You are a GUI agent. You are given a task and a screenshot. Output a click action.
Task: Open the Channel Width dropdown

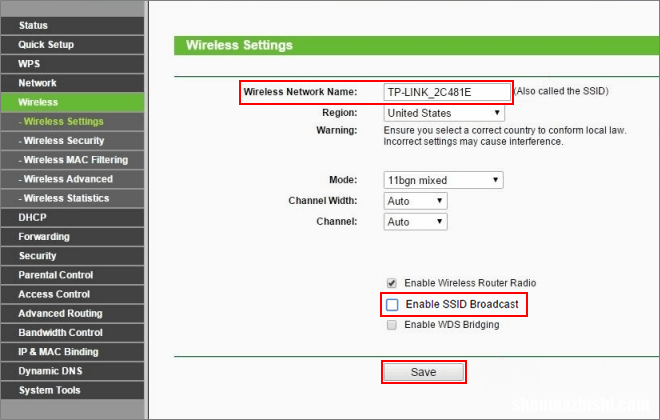pos(415,201)
